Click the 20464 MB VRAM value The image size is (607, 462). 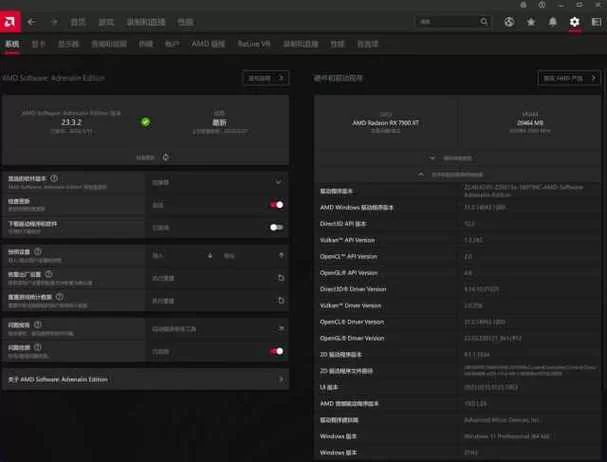(530, 123)
